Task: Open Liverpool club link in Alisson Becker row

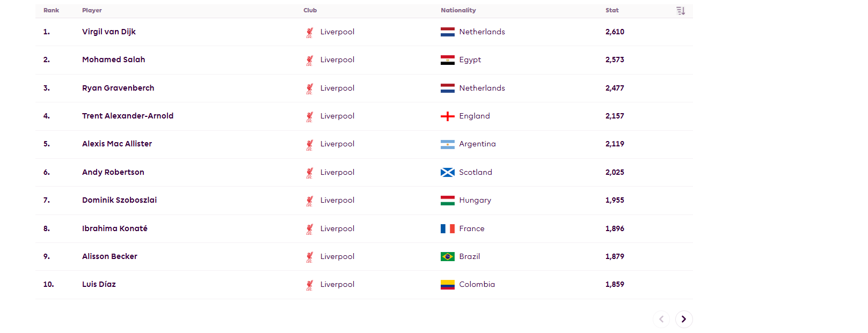Action: pyautogui.click(x=337, y=256)
